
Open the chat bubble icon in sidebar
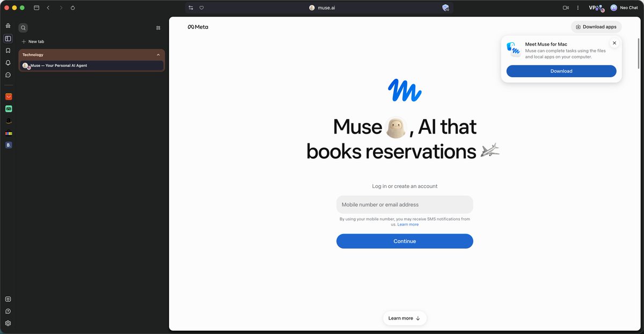tap(8, 75)
